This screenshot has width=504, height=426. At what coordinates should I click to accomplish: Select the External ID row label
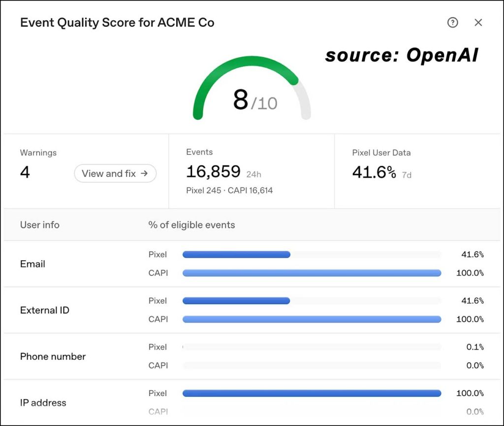pos(45,310)
